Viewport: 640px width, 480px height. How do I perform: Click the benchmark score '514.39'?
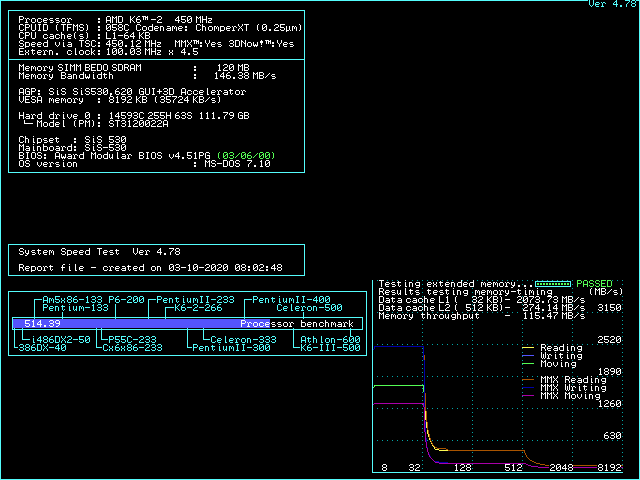click(x=42, y=324)
